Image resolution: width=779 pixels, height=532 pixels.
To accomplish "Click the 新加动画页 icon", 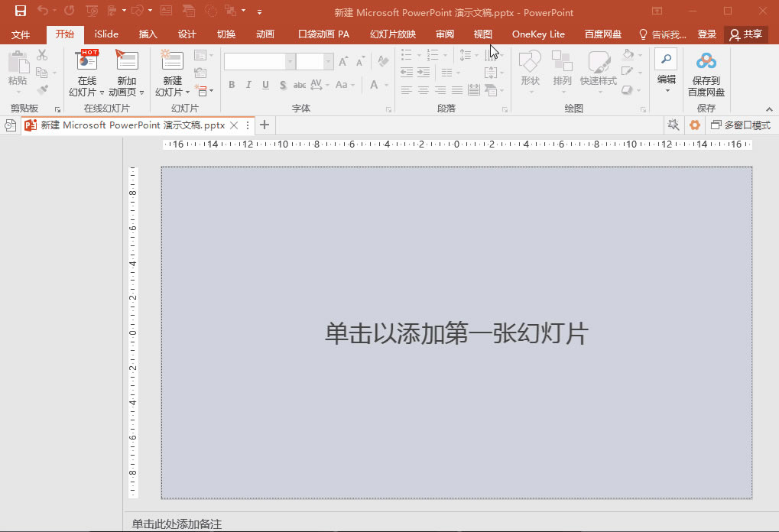I will tap(127, 60).
